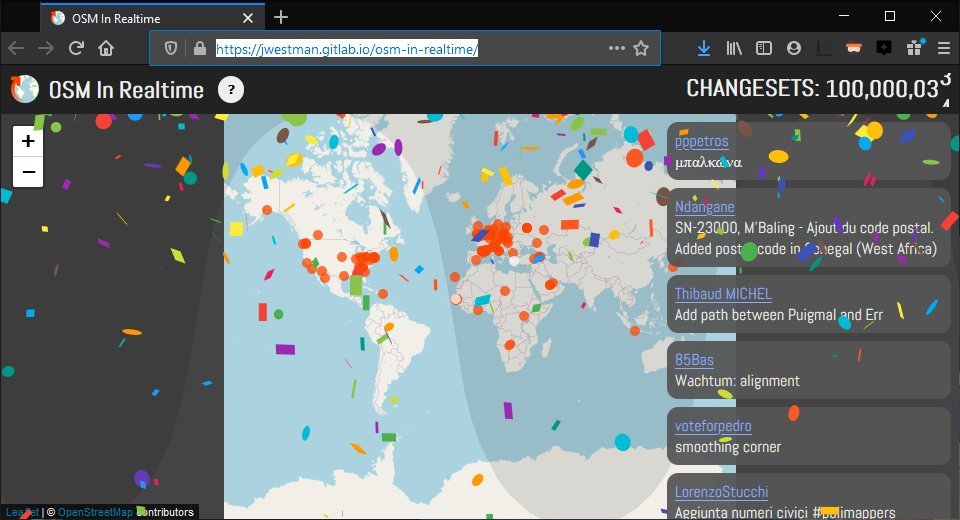Bookmark this page with the star

(641, 48)
